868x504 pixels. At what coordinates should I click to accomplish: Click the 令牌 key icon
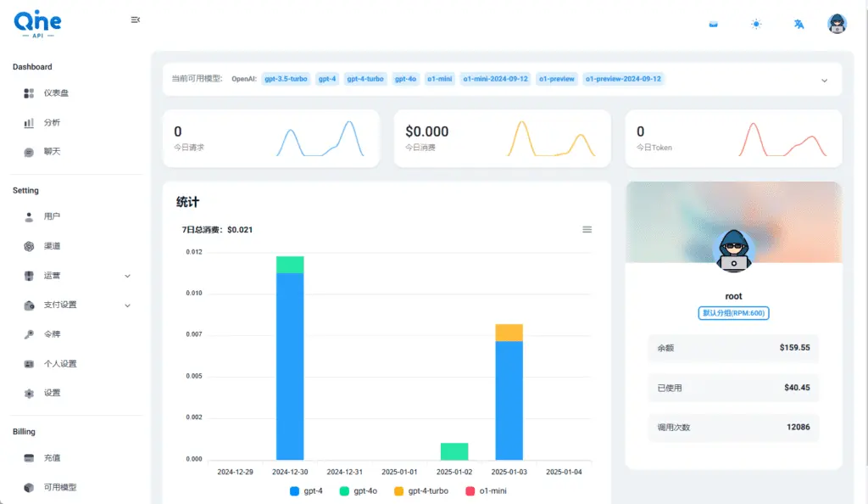click(x=29, y=334)
